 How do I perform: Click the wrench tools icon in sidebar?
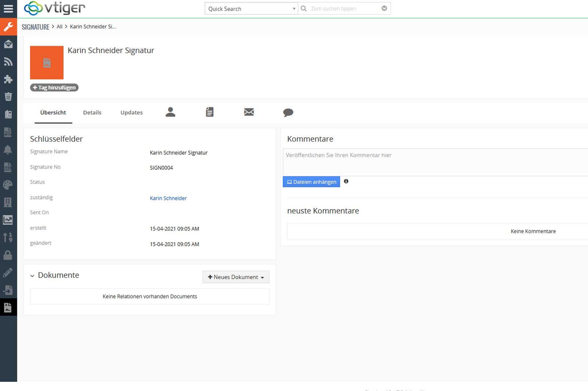[8, 27]
